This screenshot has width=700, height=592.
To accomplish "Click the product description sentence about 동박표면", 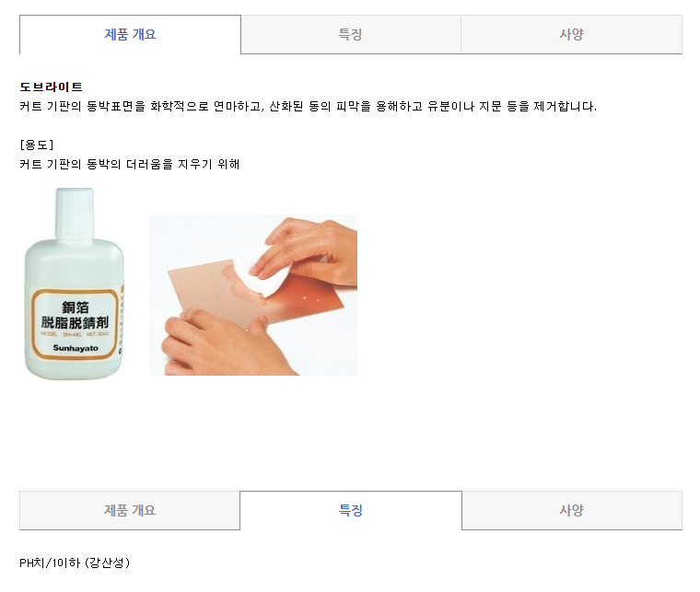I will 308,106.
